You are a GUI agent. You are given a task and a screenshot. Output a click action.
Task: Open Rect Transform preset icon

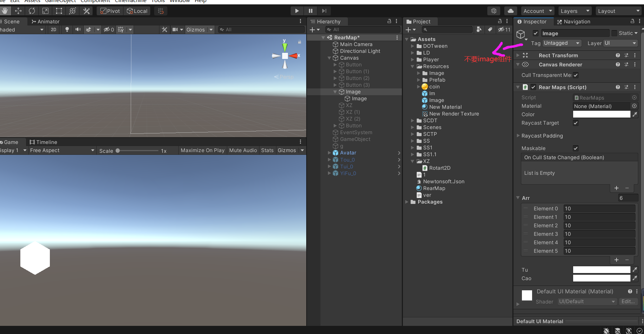point(626,55)
